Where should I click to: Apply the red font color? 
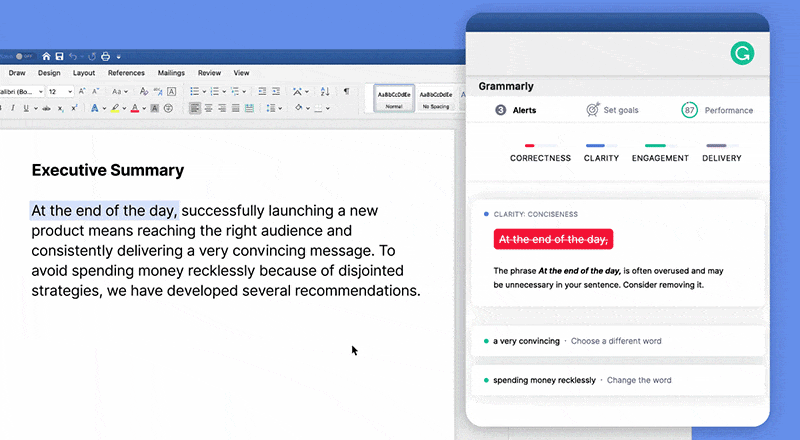click(x=135, y=108)
